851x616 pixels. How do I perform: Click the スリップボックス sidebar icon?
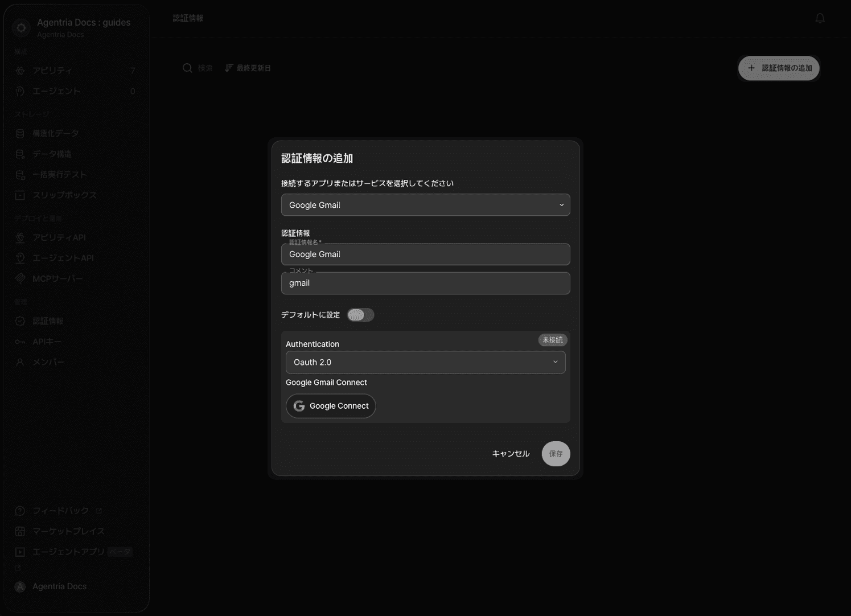[x=20, y=195]
